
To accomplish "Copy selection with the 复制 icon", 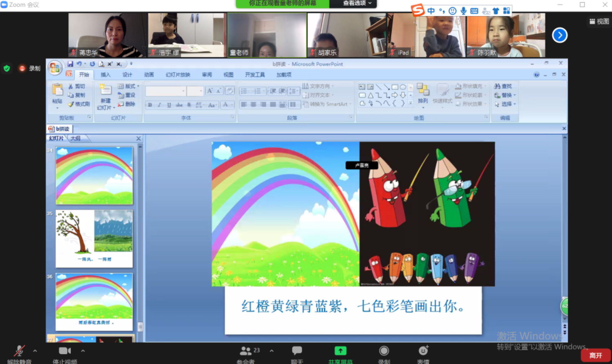I will click(77, 95).
